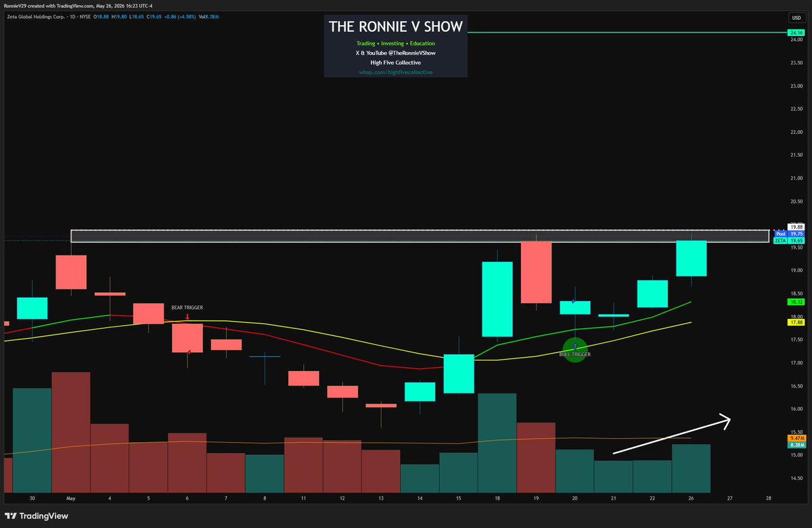Click the USD currency label on price axis
This screenshot has height=528, width=812.
(x=795, y=19)
